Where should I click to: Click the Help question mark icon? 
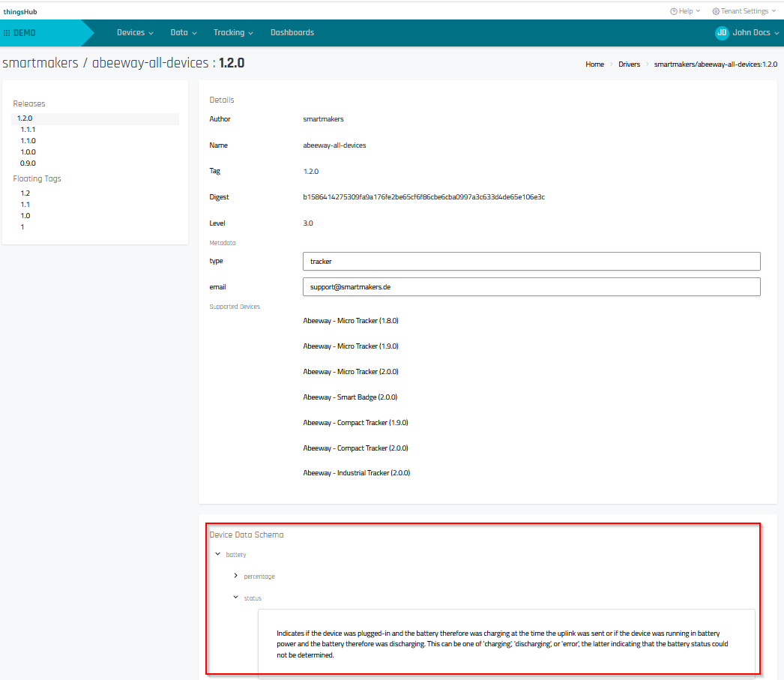(673, 11)
